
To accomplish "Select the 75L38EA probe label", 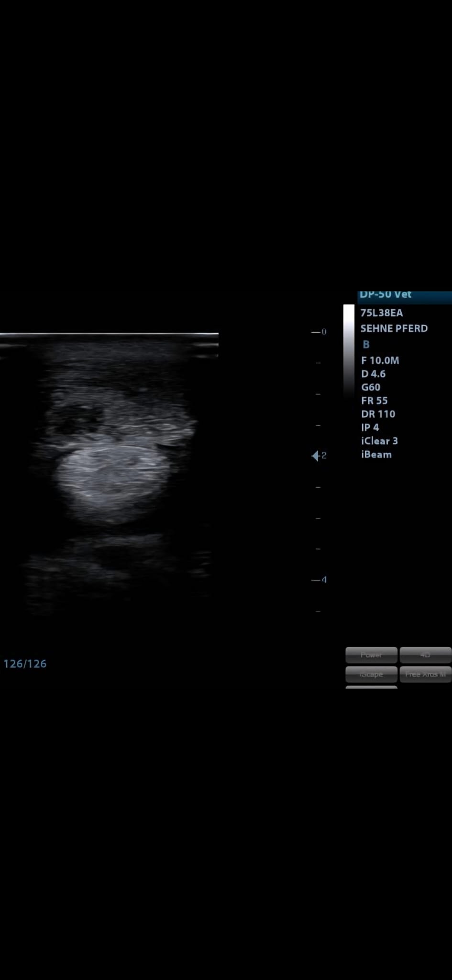I will click(x=381, y=313).
